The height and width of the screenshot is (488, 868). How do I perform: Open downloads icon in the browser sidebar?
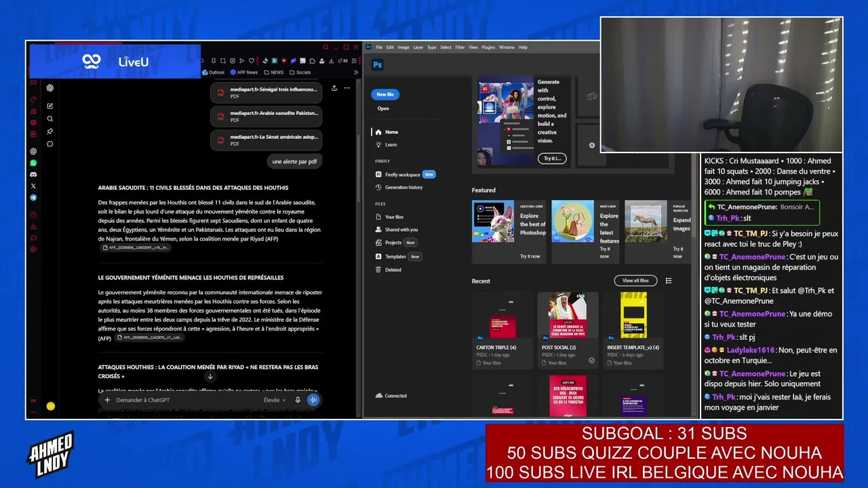(x=33, y=226)
